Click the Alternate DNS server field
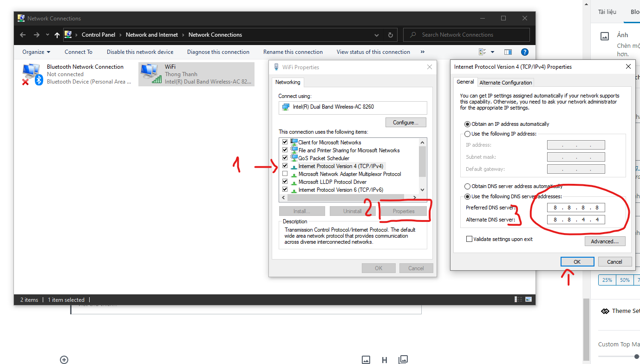 576,220
